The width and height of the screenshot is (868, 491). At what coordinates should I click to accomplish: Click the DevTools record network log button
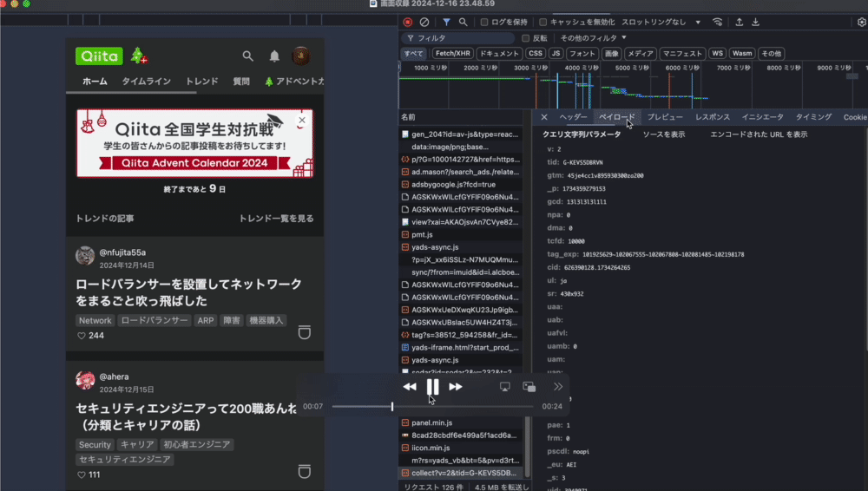tap(407, 23)
